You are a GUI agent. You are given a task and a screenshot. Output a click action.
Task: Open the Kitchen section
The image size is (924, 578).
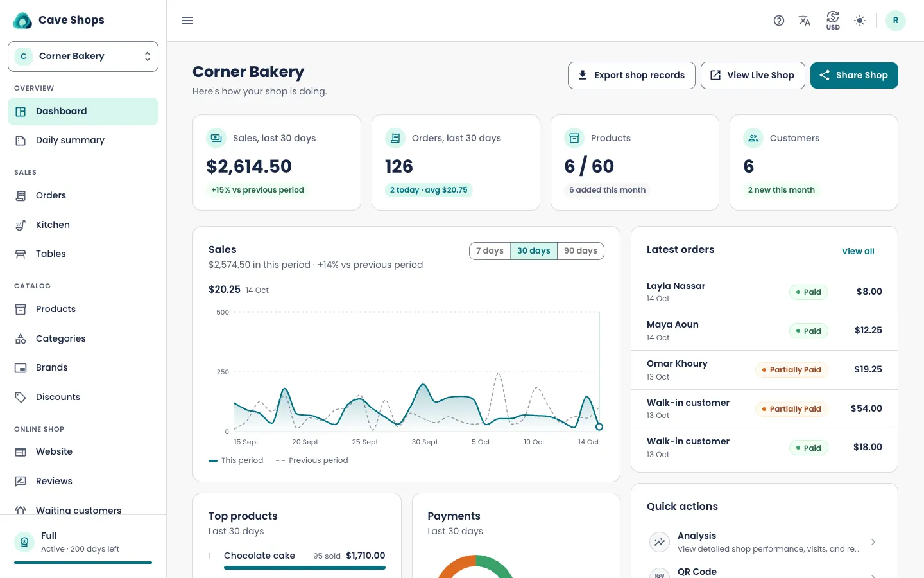point(83,225)
